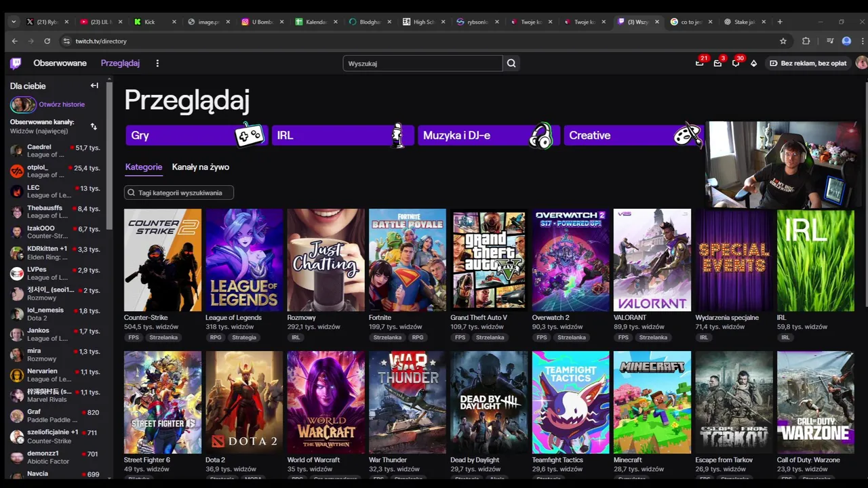Click FPS tag under Counter-Strike
This screenshot has width=868, height=488.
coord(134,337)
